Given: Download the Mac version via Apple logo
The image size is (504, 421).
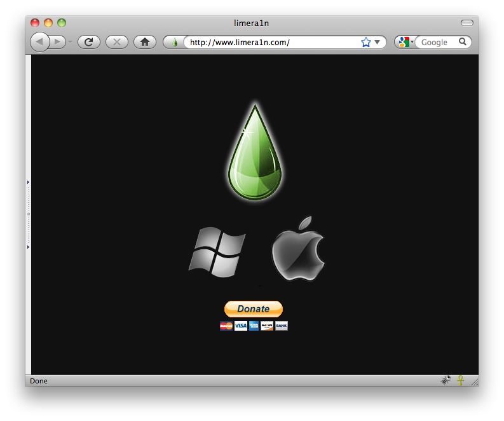Looking at the screenshot, I should (x=297, y=249).
